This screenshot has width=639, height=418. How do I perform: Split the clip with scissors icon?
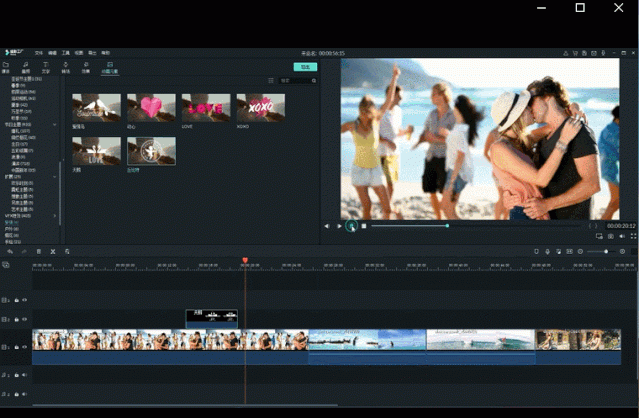(53, 252)
